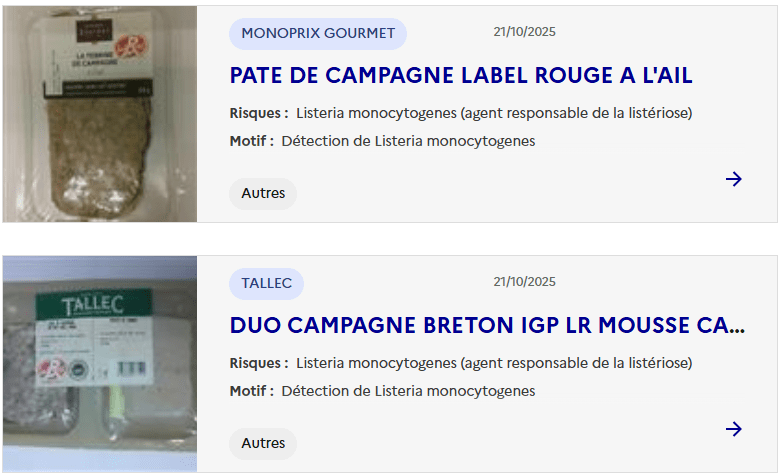Click the bold Motif label on the Tallec card
Screen dimensions: 780x474
[251, 391]
